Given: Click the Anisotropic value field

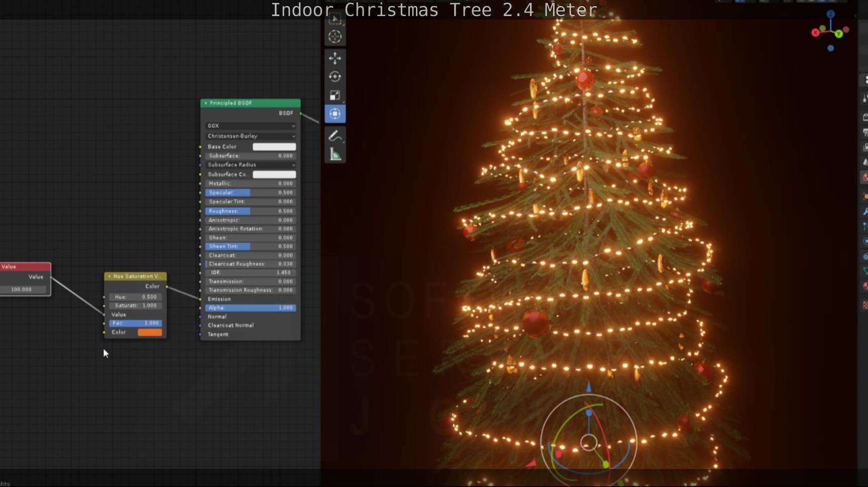Looking at the screenshot, I should (x=251, y=220).
